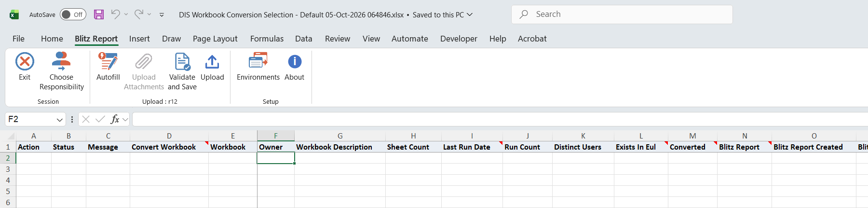Viewport: 868px width, 208px height.
Task: Open the Insert tab
Action: point(139,39)
